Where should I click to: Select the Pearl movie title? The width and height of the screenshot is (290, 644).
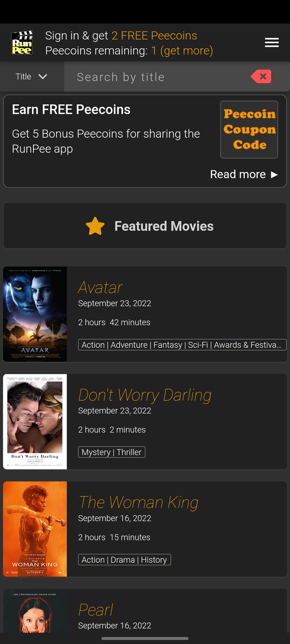coord(96,610)
